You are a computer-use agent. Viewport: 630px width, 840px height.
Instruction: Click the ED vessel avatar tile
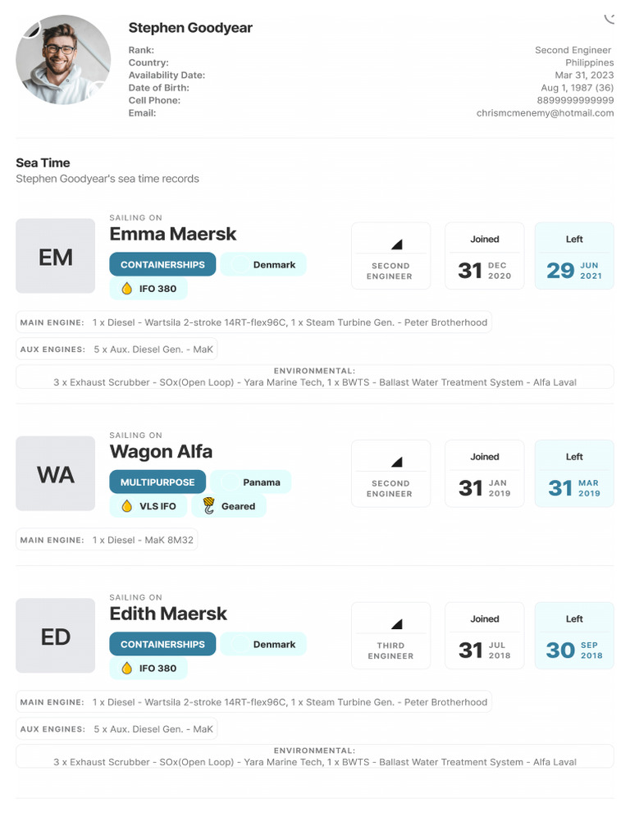56,637
